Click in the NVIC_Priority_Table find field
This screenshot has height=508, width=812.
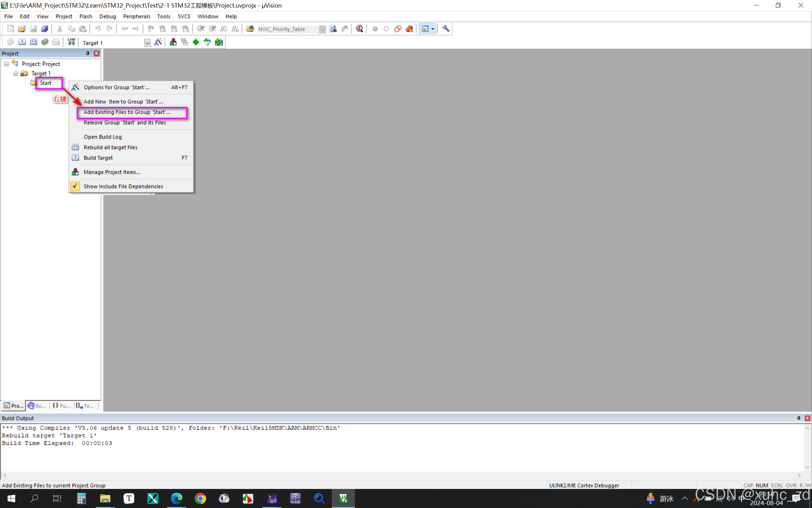pos(288,29)
